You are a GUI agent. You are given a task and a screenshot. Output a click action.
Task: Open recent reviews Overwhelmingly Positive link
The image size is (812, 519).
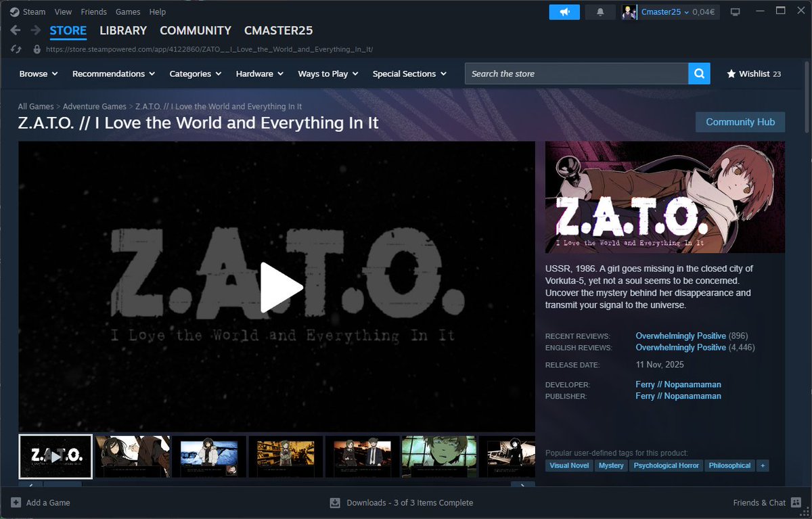[x=681, y=336]
